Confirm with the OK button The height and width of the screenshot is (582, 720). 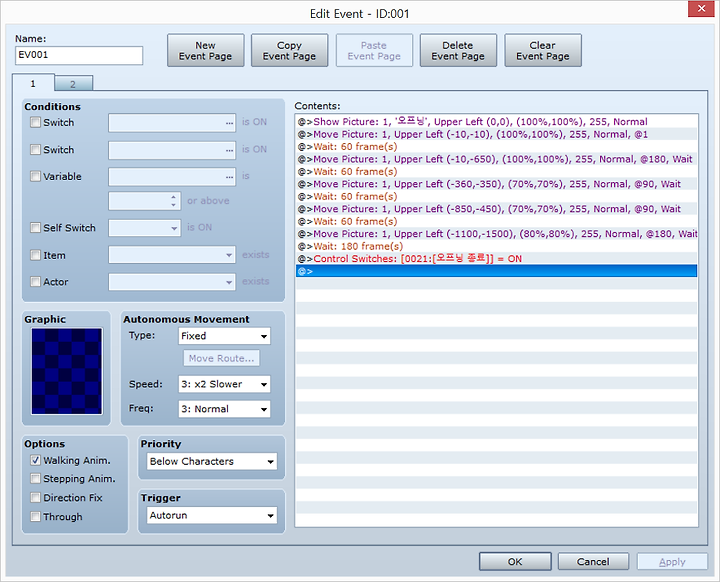coord(515,561)
